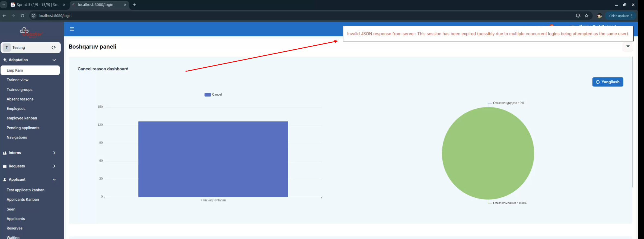Image resolution: width=644 pixels, height=239 pixels.
Task: Click the filter funnel icon
Action: click(x=628, y=47)
